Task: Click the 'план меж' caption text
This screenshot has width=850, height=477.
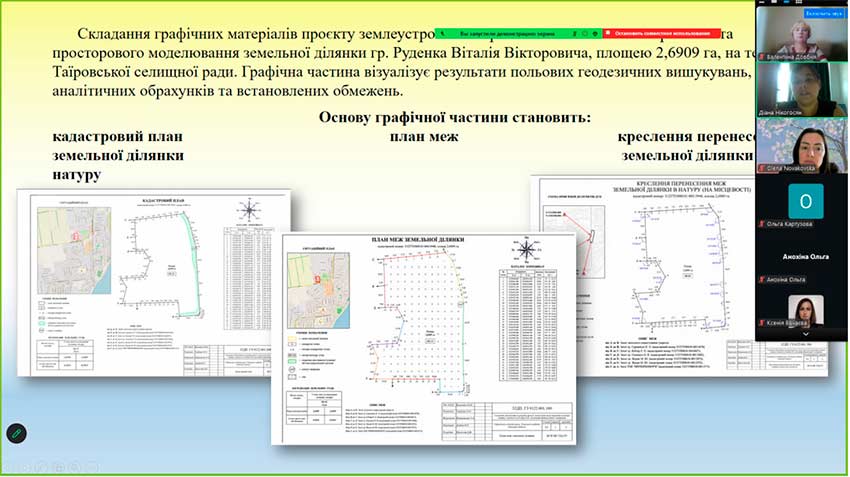Action: pyautogui.click(x=424, y=137)
